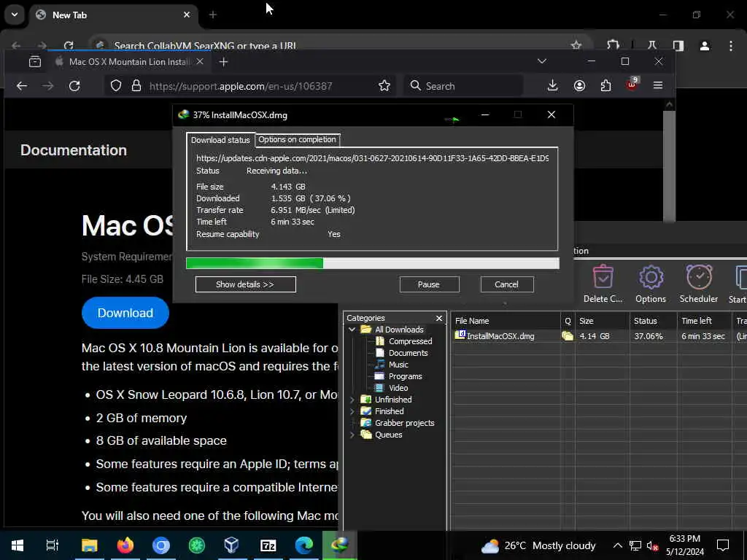Click Show details button
This screenshot has height=560, width=747.
[245, 284]
